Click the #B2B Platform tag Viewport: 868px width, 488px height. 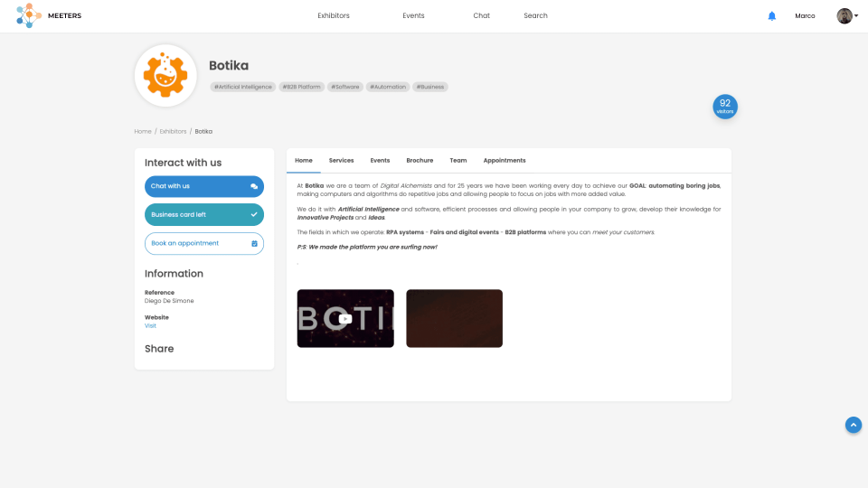click(x=302, y=87)
